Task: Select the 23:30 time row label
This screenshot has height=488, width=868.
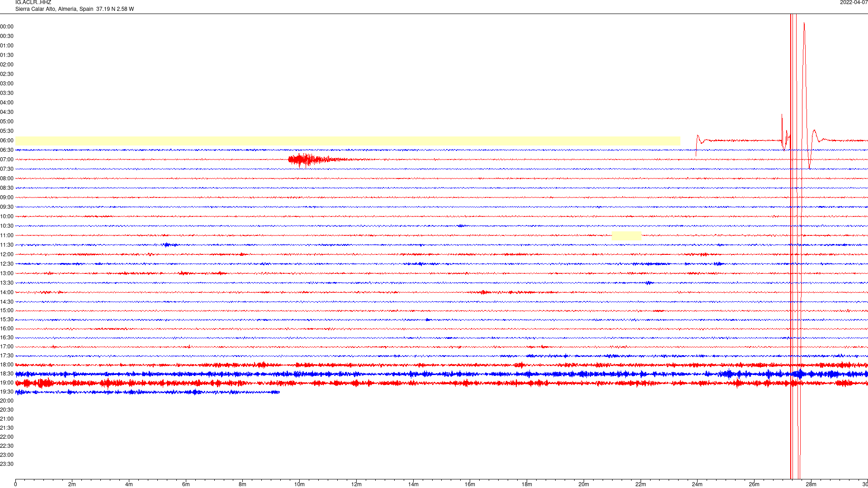Action: 7,464
